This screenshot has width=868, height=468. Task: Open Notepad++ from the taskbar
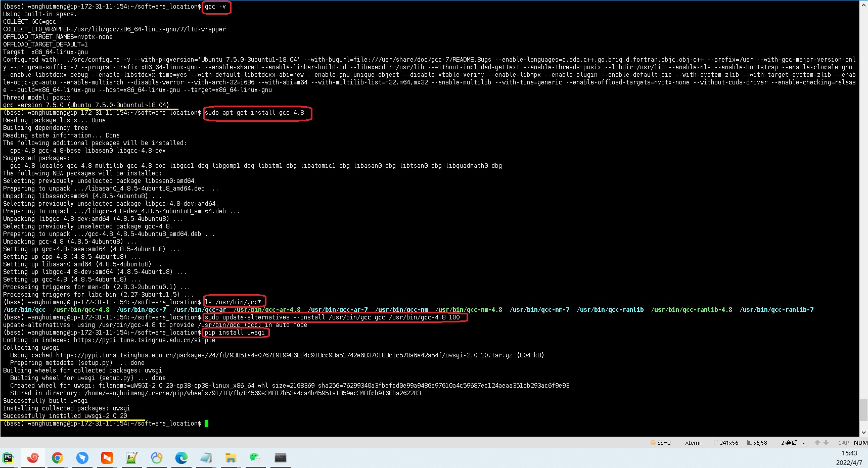(132, 458)
